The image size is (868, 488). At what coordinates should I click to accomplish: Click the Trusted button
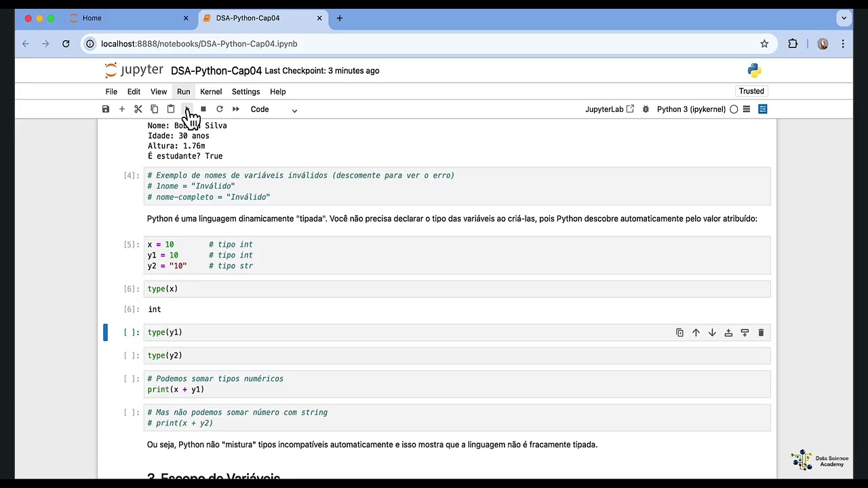(x=751, y=91)
